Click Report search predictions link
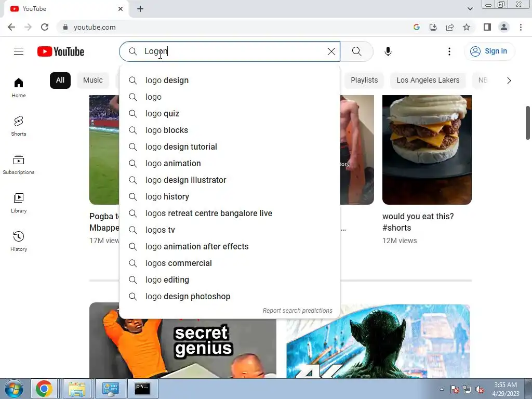Image resolution: width=532 pixels, height=399 pixels. [x=297, y=311]
